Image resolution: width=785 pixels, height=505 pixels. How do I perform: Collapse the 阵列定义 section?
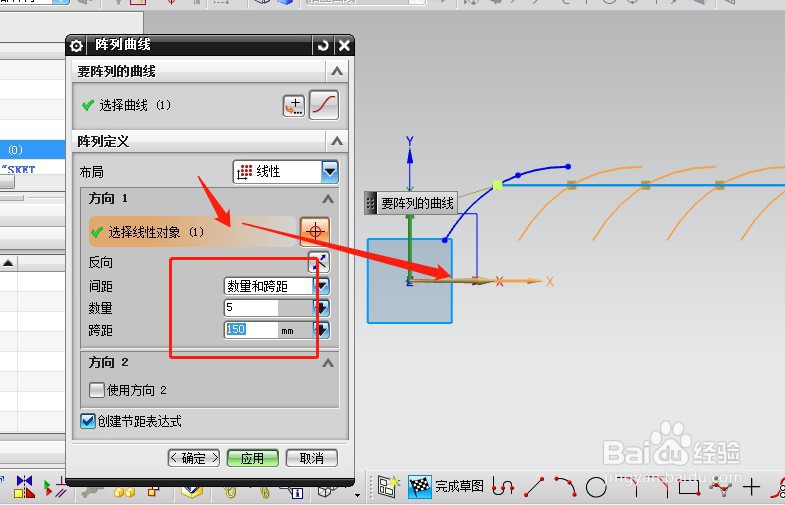[x=337, y=141]
